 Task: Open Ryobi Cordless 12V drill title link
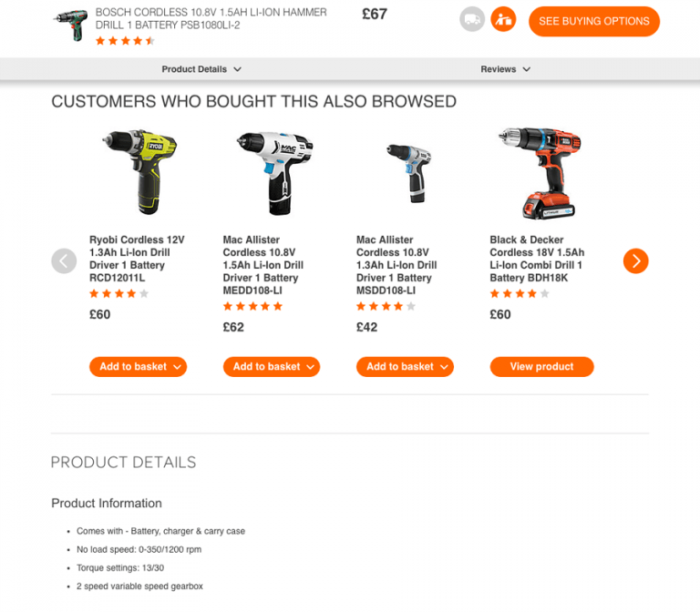coord(137,259)
